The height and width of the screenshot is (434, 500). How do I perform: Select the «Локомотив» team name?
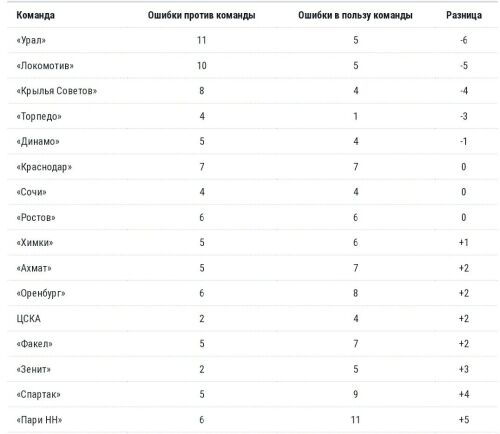(x=45, y=66)
